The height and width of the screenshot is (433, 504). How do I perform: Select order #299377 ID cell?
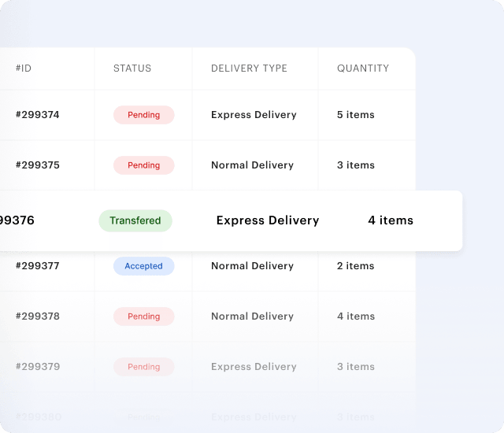point(38,266)
